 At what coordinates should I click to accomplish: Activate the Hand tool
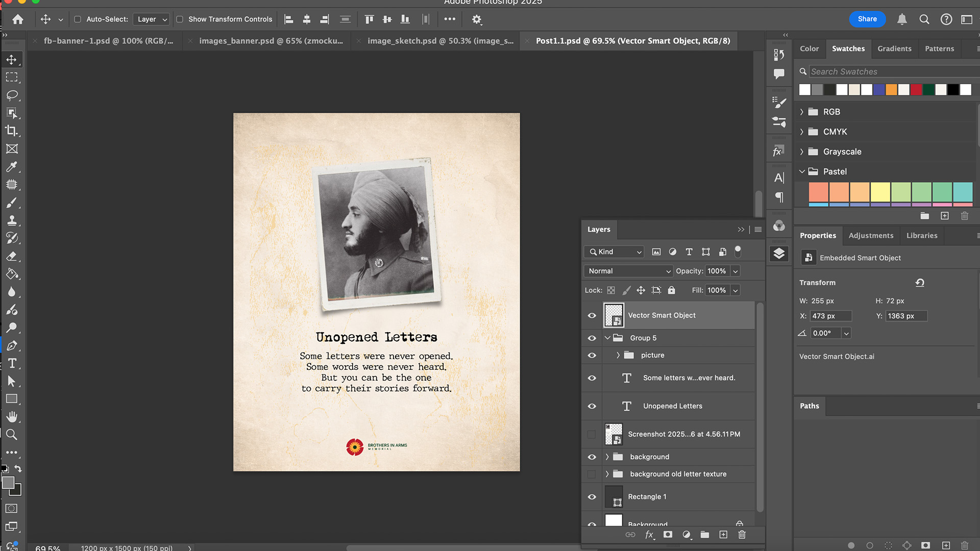click(12, 417)
